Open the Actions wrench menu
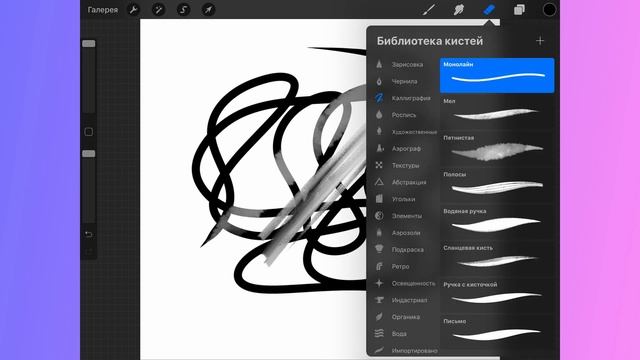 coord(133,10)
